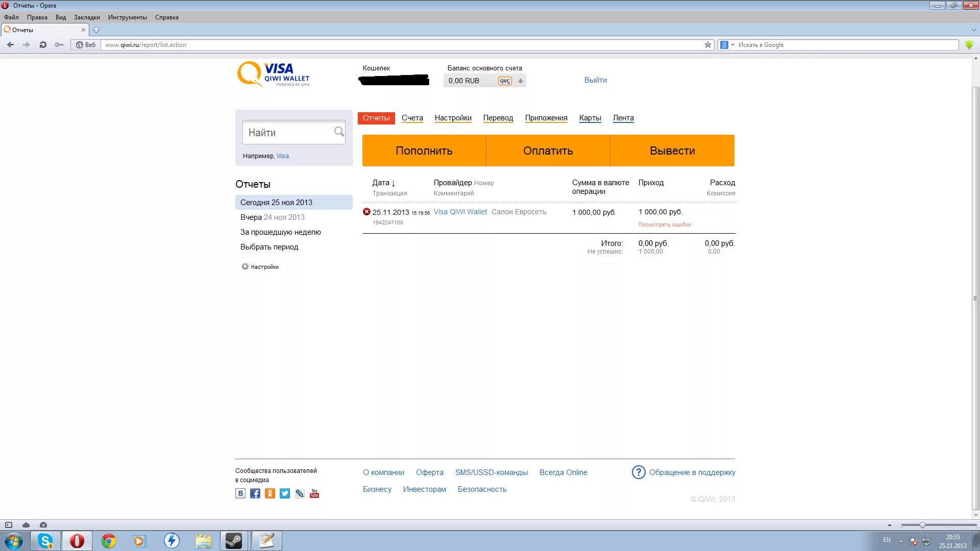Click the Opera back navigation arrow
Screen dimensions: 980x551
click(10, 45)
